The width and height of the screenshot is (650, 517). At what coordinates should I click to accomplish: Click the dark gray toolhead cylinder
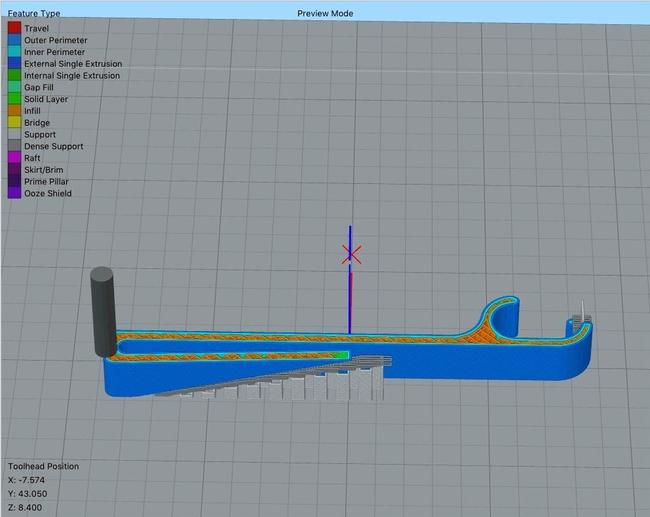coord(103,310)
